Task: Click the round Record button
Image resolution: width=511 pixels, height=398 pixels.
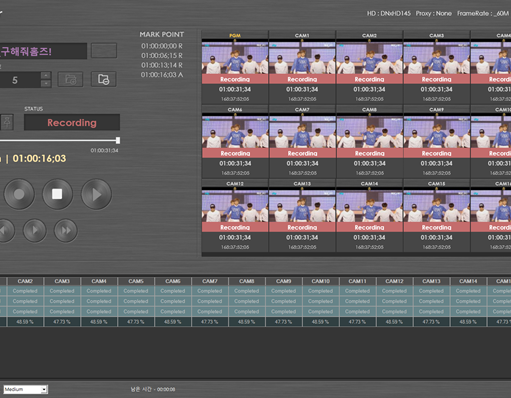Action: 19,194
